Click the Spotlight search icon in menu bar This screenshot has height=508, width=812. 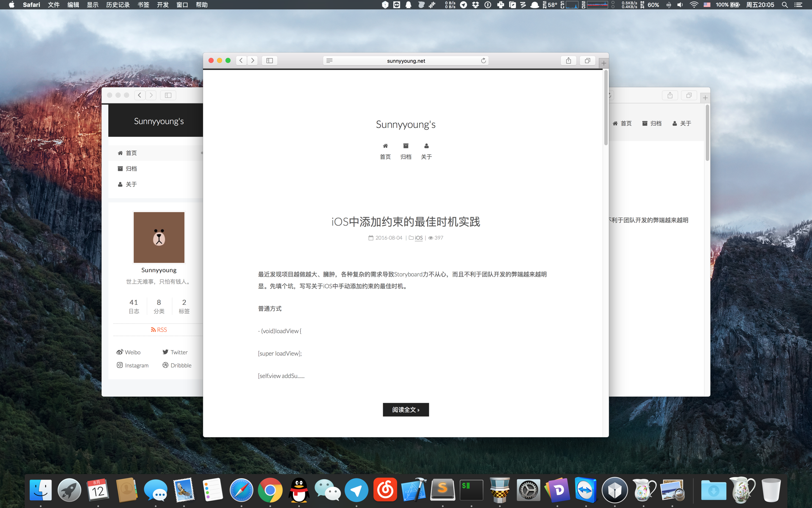click(786, 5)
